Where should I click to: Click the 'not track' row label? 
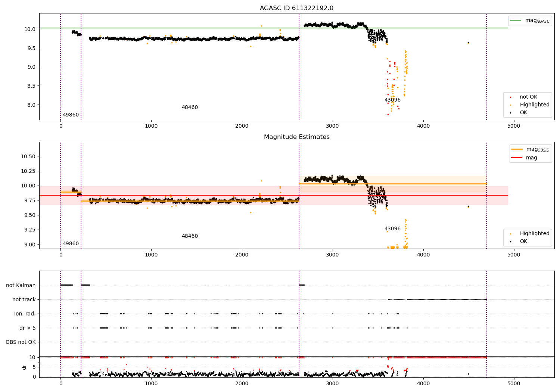[24, 300]
